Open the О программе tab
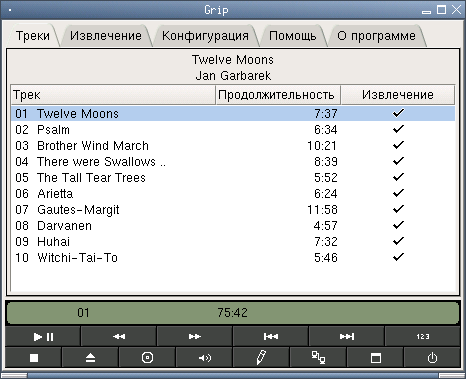 point(376,36)
